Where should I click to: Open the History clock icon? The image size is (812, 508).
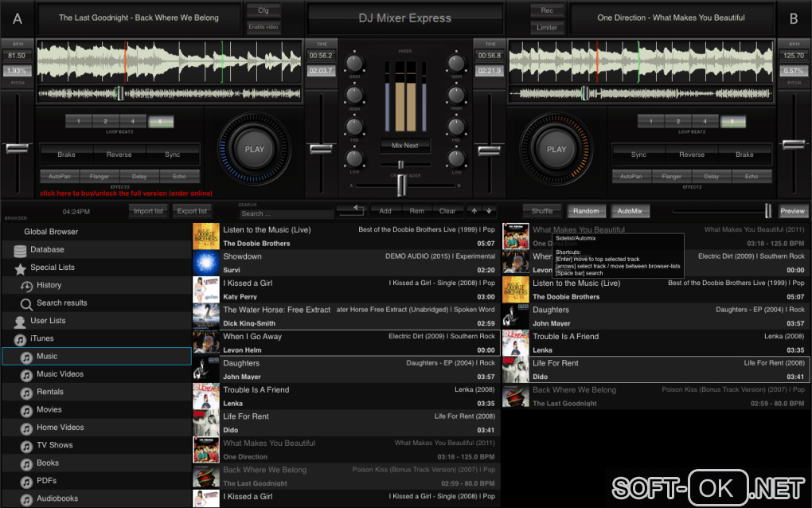(26, 286)
